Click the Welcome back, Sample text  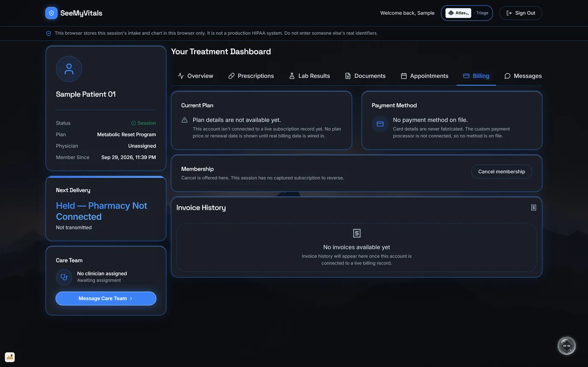click(x=408, y=13)
